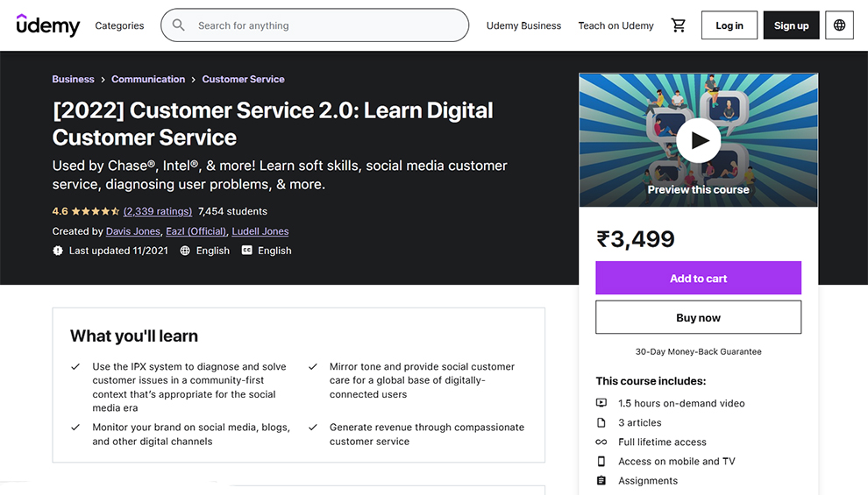Image resolution: width=868 pixels, height=495 pixels.
Task: Click Preview this course caption
Action: pos(698,190)
